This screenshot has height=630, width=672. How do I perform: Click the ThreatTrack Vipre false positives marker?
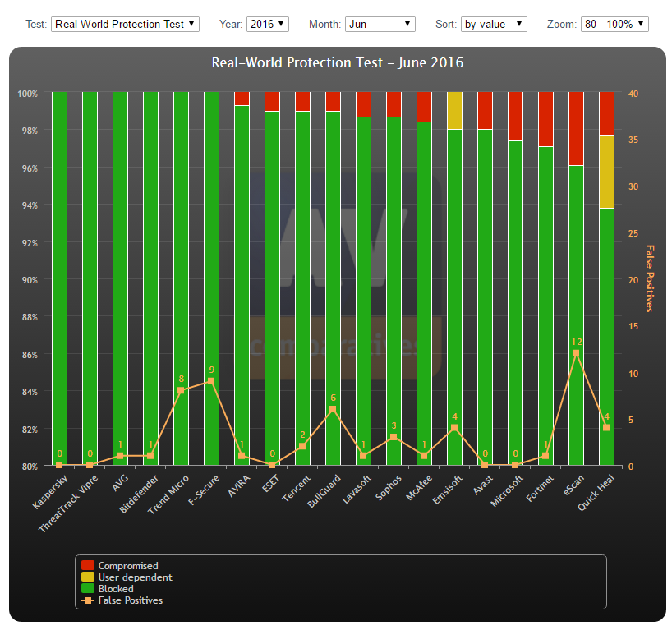(x=90, y=465)
